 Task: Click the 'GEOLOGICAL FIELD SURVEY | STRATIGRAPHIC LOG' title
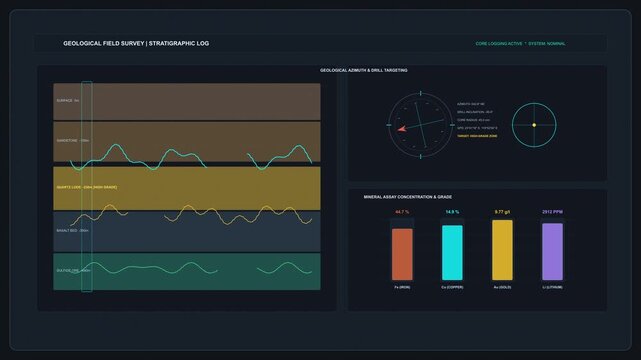click(136, 43)
